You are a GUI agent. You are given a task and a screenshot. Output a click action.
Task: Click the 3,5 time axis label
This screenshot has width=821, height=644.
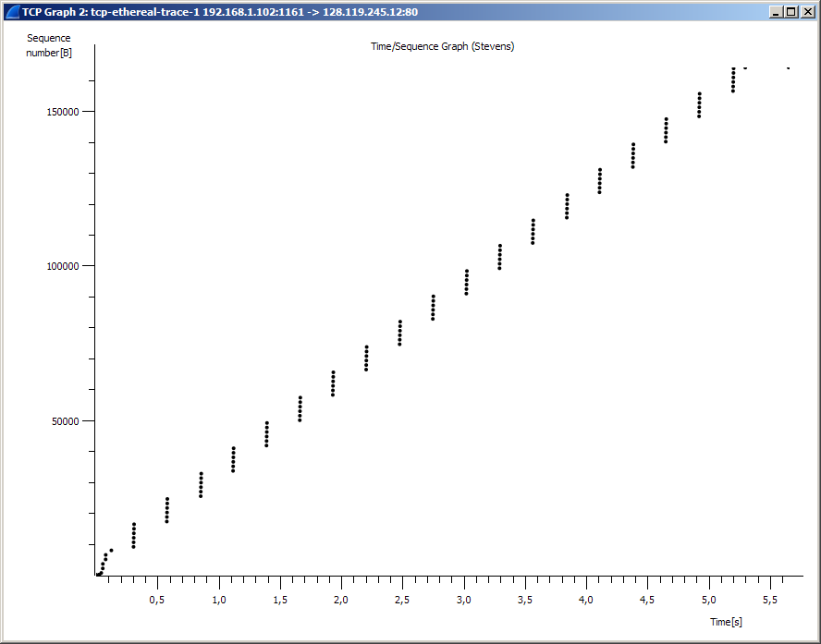click(x=525, y=600)
